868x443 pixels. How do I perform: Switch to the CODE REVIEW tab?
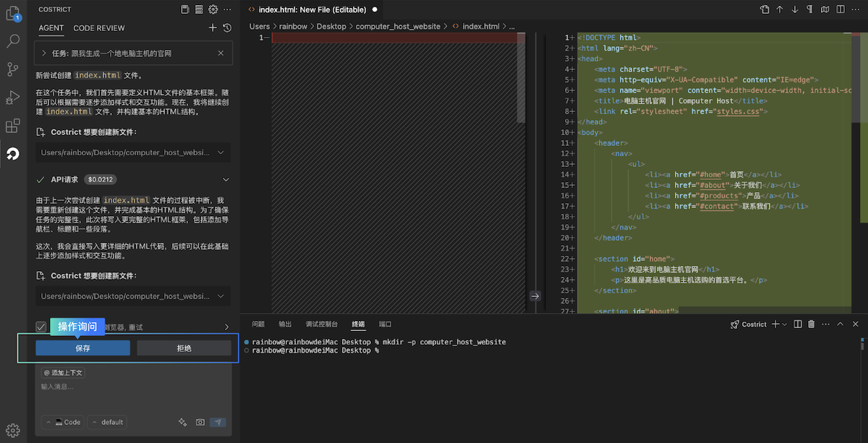99,28
